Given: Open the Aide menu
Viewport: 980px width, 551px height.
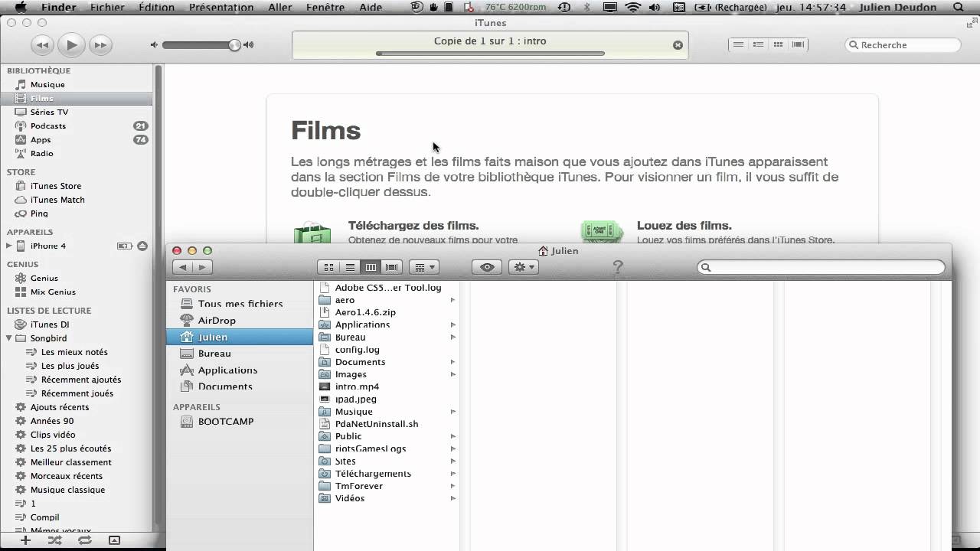Looking at the screenshot, I should (371, 7).
